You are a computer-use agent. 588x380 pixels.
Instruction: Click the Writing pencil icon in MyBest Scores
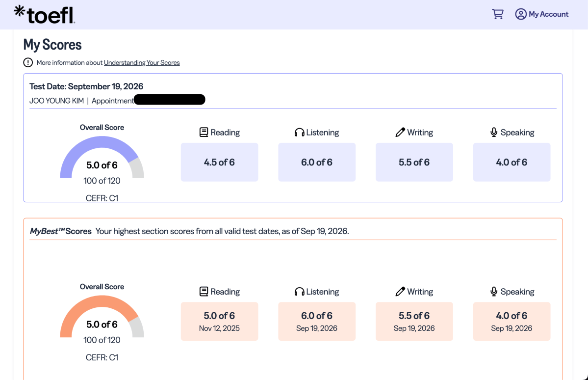400,292
